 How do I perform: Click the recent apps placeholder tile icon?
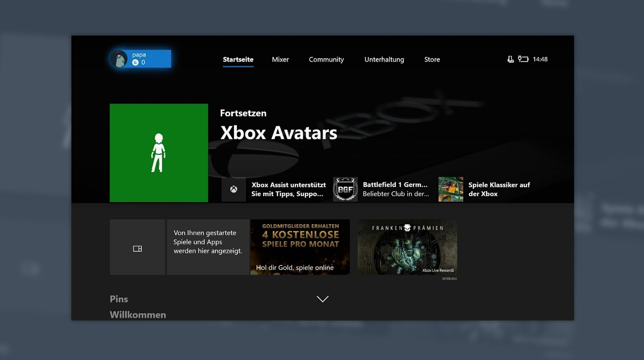137,248
